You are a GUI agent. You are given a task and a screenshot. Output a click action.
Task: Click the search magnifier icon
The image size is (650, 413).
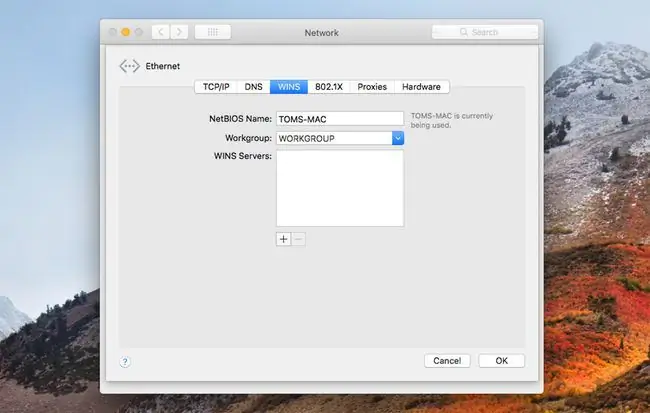(463, 32)
